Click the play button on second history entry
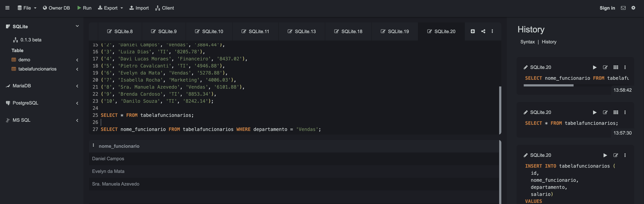The image size is (644, 204). pos(594,112)
